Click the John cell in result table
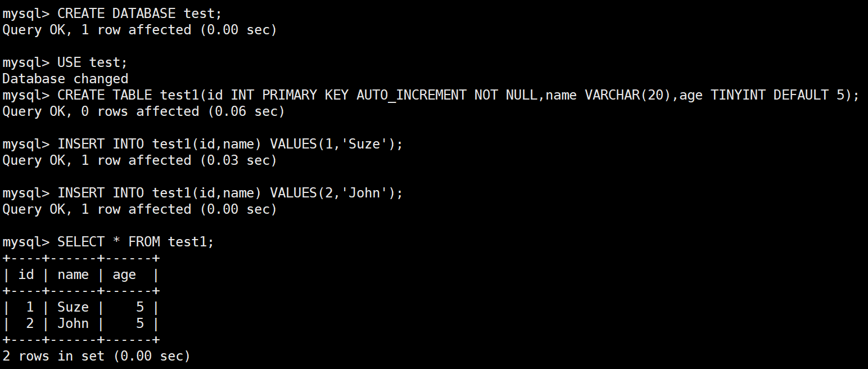Screen dimensions: 868x369 coord(73,323)
